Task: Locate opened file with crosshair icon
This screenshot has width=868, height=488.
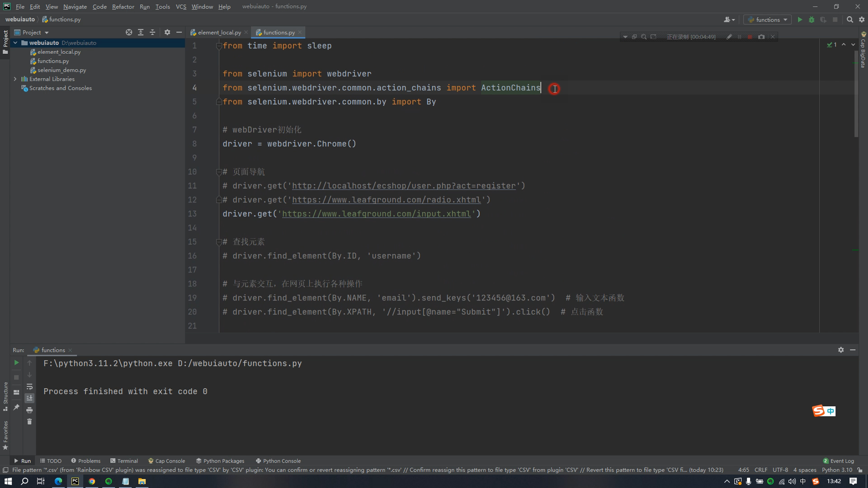Action: 129,32
